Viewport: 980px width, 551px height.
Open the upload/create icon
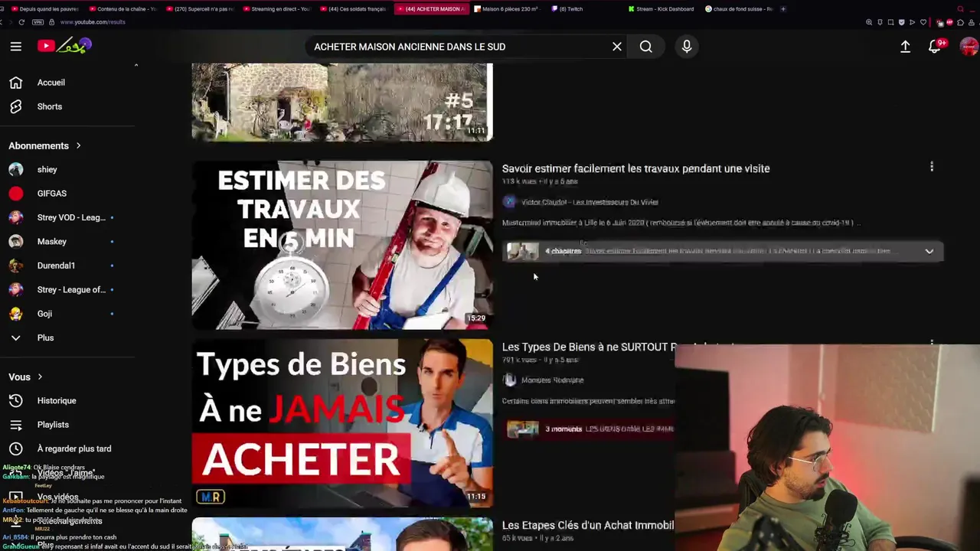(905, 47)
